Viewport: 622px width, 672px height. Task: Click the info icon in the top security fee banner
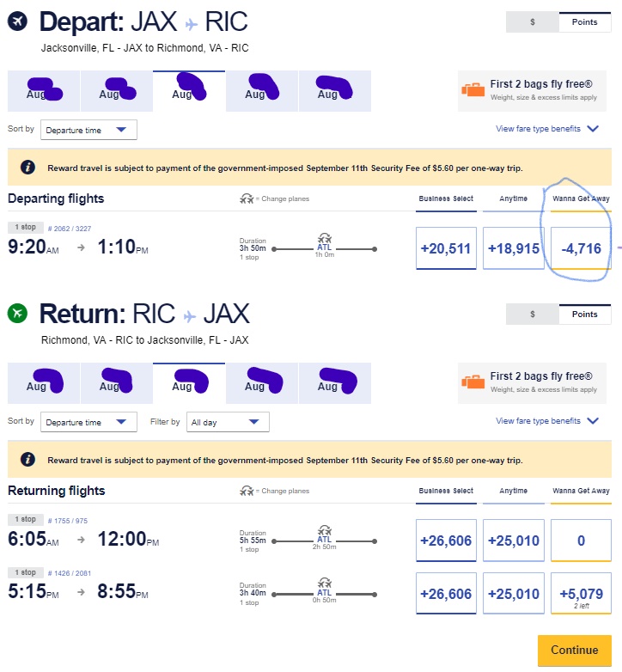tap(28, 168)
